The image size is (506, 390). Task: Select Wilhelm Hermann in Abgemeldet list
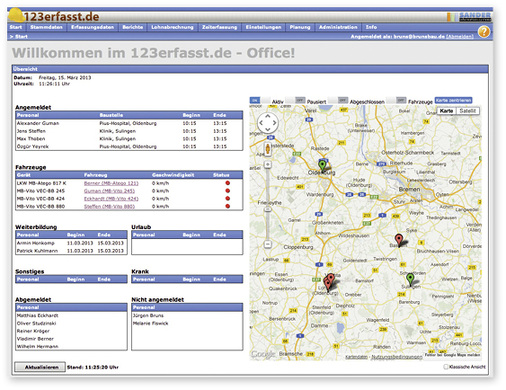coord(38,346)
